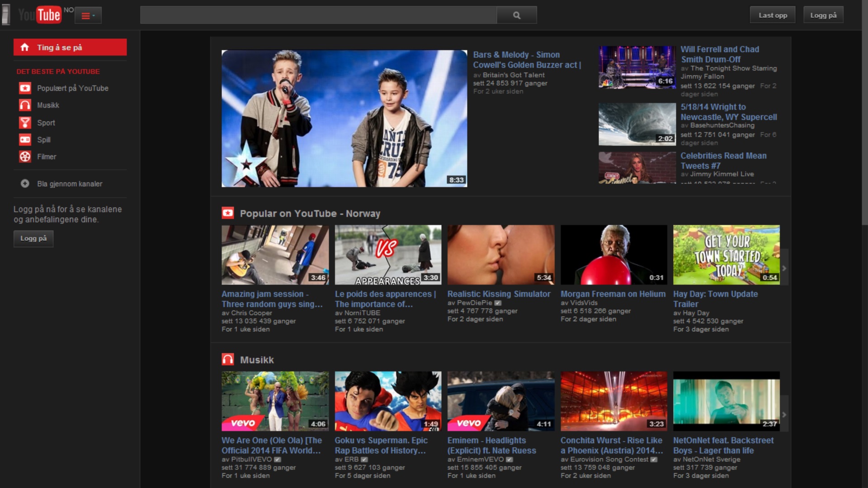The height and width of the screenshot is (488, 868).
Task: Open PewDiePie channel link
Action: tap(474, 303)
